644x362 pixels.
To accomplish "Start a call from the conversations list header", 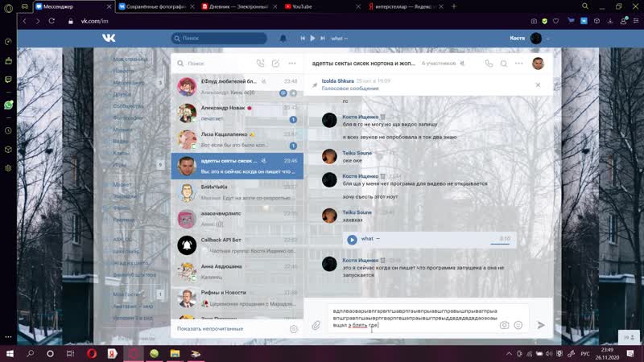I will pyautogui.click(x=260, y=63).
